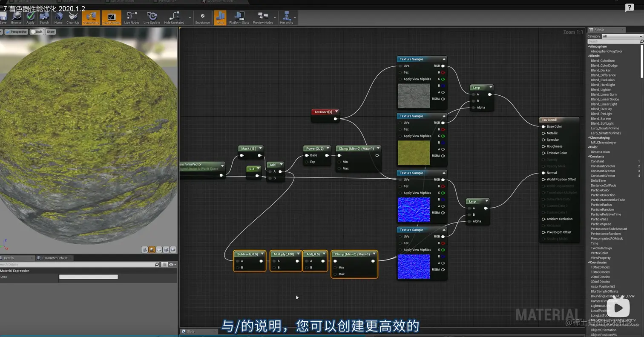Toggle the Stats button
Viewport: 644px width, 337px height.
pos(220,17)
